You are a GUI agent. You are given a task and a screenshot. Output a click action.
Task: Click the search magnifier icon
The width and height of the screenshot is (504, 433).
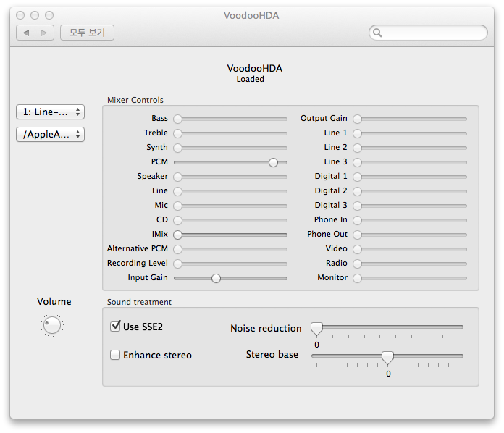pos(377,33)
